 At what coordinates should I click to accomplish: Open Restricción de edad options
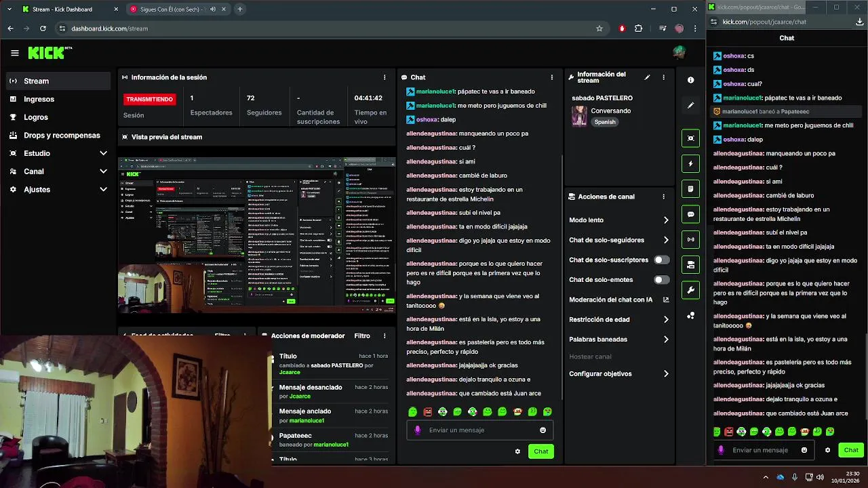(x=619, y=319)
